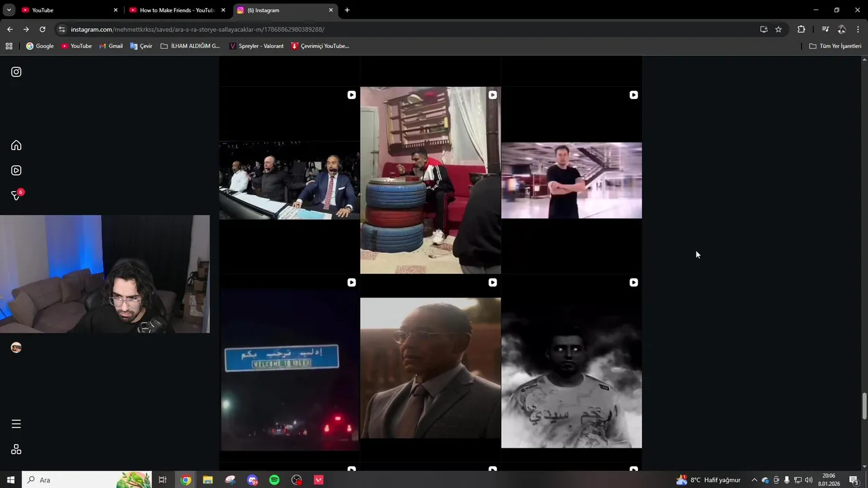Click the webcam overlay of the streamer
The height and width of the screenshot is (488, 868).
click(105, 274)
